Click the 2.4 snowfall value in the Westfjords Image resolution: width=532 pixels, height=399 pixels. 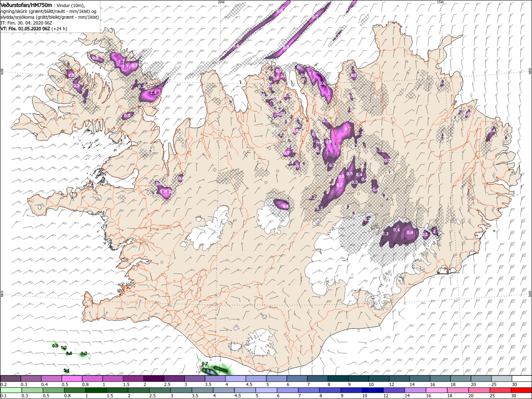[153, 92]
